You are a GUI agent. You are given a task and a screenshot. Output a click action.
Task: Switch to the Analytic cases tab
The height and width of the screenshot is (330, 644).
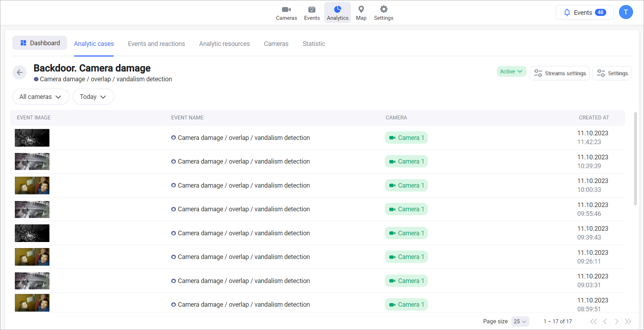(x=94, y=44)
